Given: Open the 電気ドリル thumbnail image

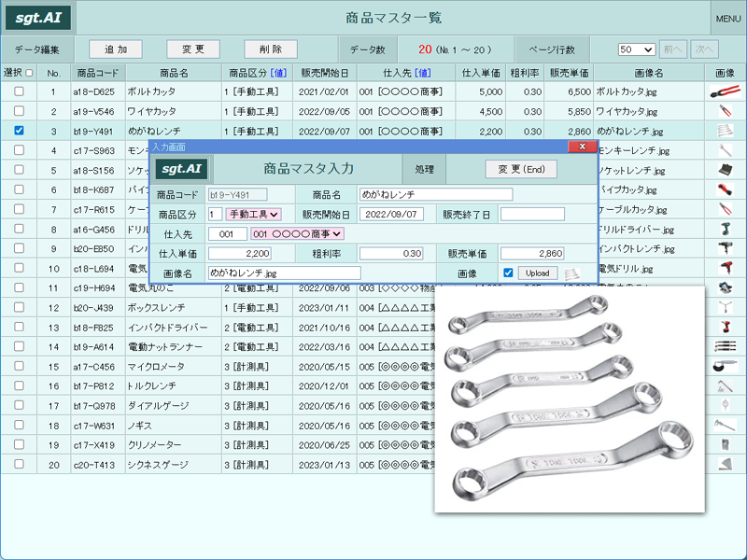Looking at the screenshot, I should click(x=725, y=268).
